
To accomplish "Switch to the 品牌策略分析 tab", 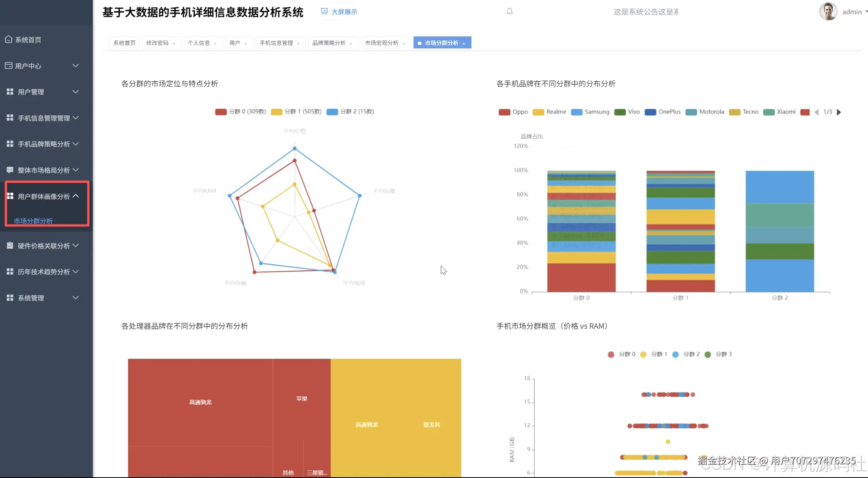I will click(329, 43).
